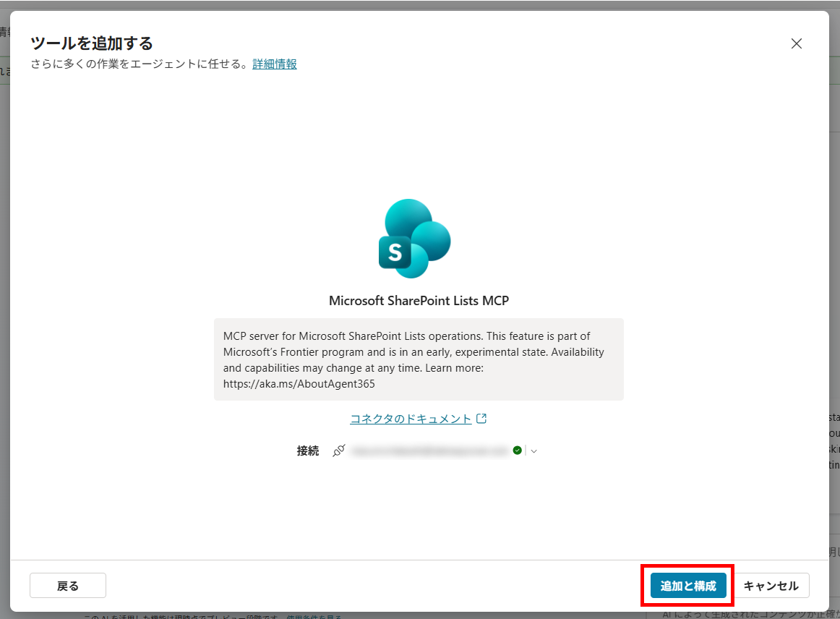Click the MCP server description text box
The height and width of the screenshot is (619, 840).
pos(419,359)
